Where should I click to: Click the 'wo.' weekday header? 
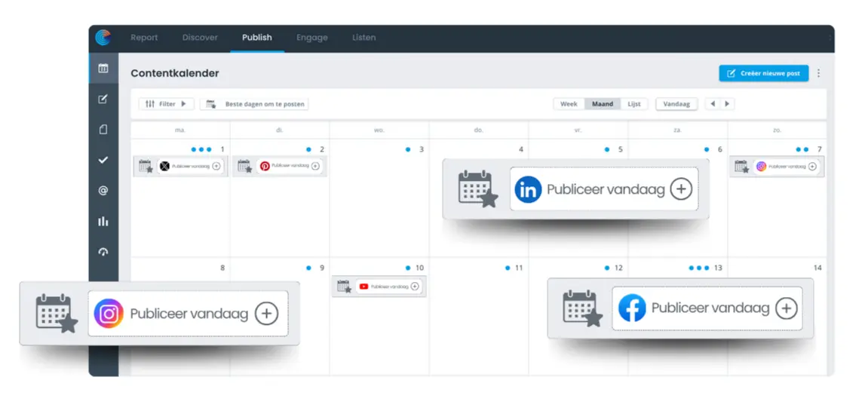point(379,130)
